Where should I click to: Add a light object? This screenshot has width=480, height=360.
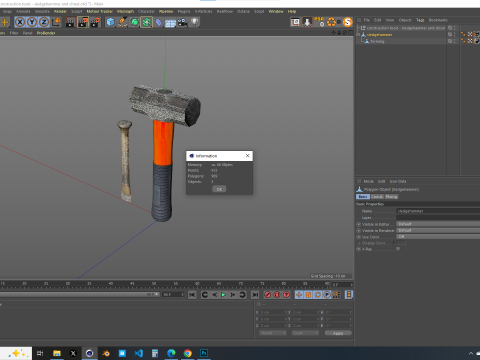(194, 22)
